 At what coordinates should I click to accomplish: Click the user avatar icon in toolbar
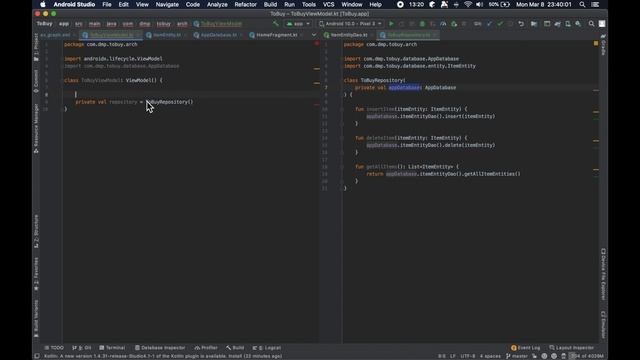(x=602, y=24)
